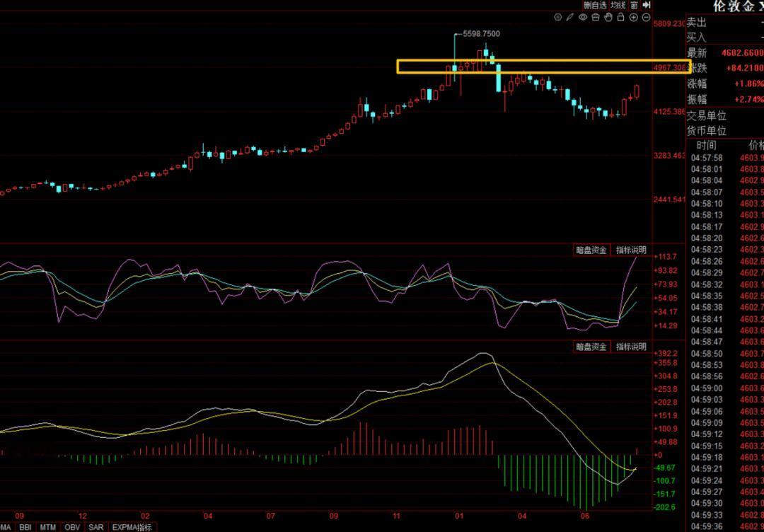Open chart settings gear icon
Viewport: 764px width, 532px height.
[x=558, y=18]
